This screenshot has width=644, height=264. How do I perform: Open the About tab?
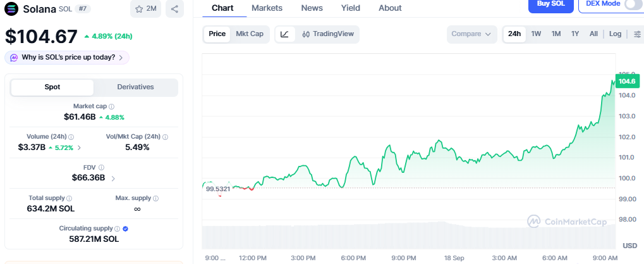(390, 8)
